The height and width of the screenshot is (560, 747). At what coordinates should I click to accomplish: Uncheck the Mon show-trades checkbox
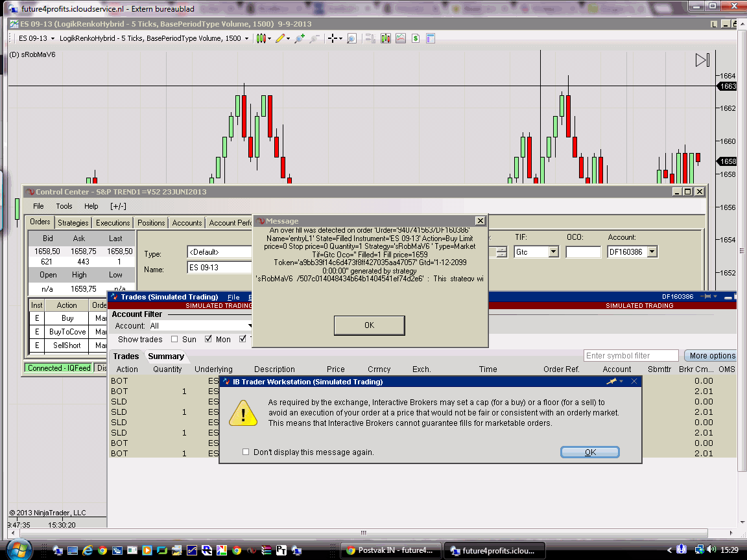coord(209,339)
